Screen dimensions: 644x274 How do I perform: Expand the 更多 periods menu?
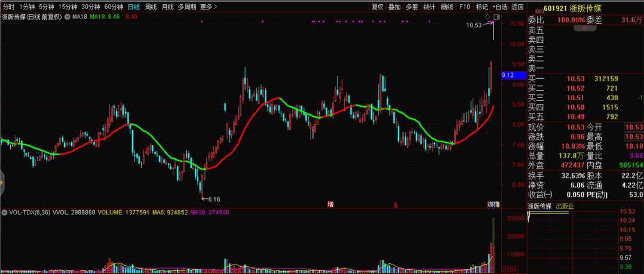(x=208, y=7)
